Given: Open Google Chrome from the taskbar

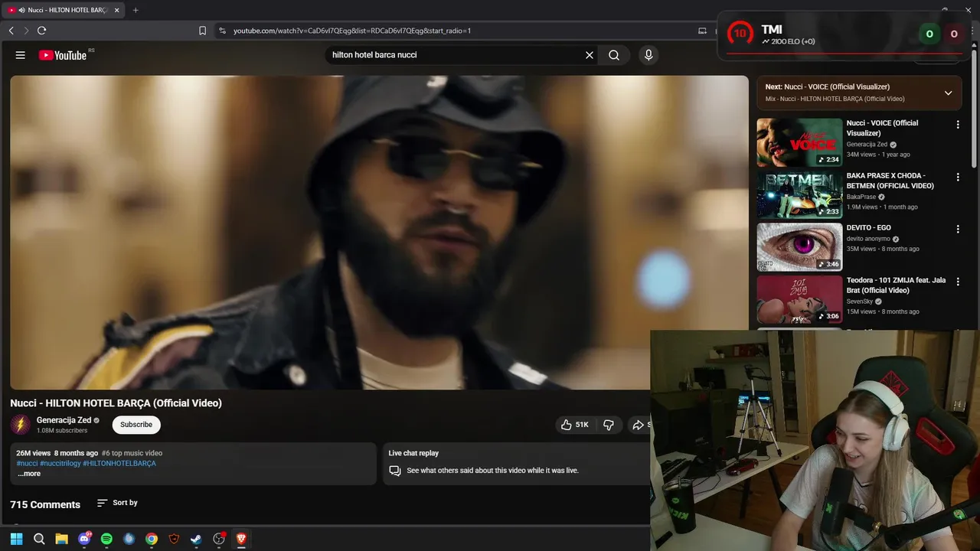Looking at the screenshot, I should [152, 539].
